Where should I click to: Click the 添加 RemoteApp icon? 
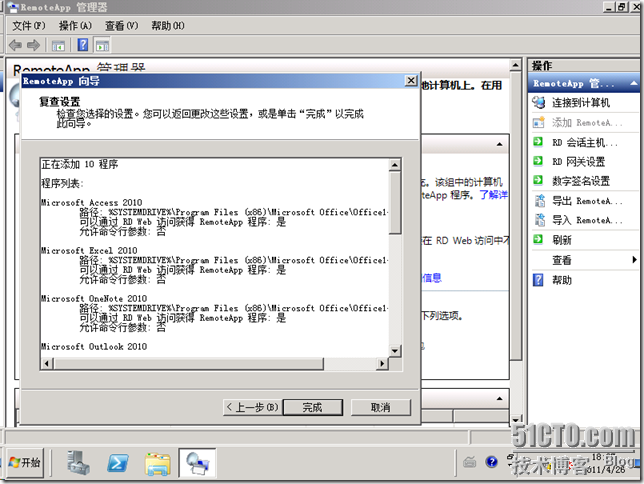(x=539, y=122)
